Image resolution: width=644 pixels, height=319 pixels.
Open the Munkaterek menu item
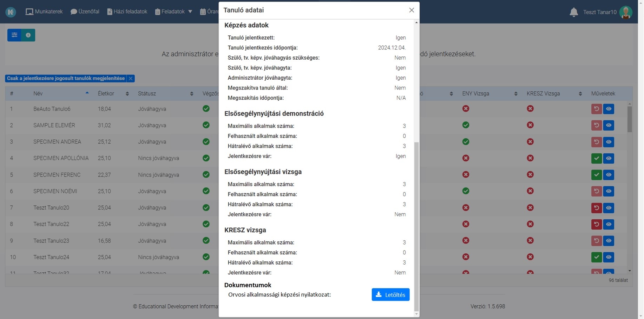click(44, 12)
